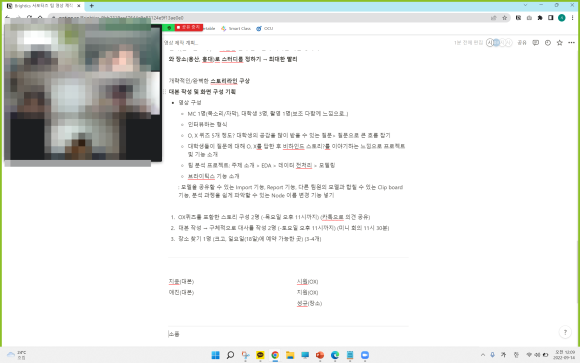Click numbered item 3 about 장소 찾기
580x363 pixels.
250,239
